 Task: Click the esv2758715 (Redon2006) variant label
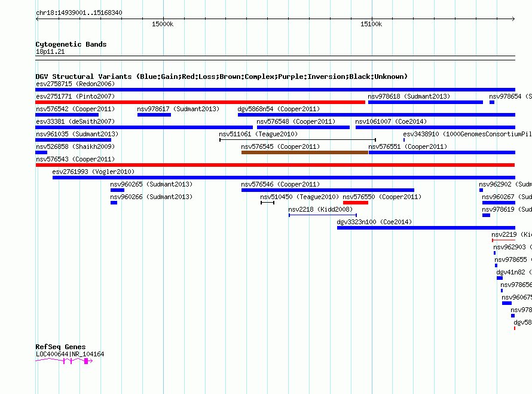[x=75, y=84]
